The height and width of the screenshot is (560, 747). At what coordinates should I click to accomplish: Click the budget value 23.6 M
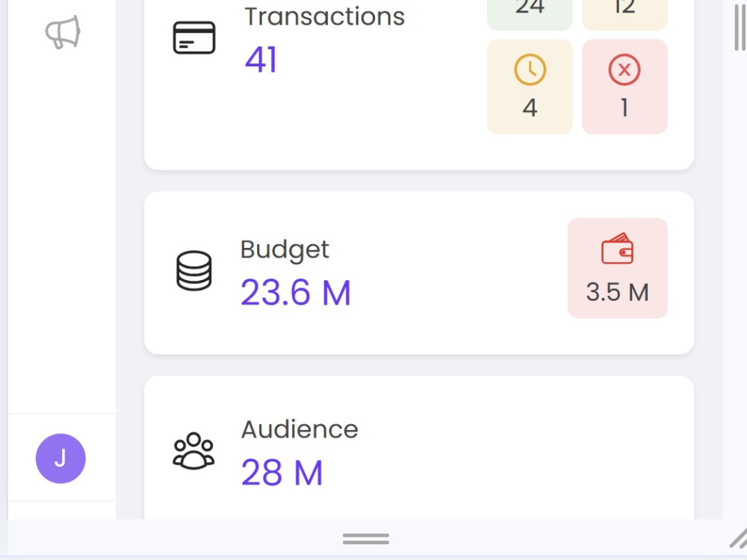coord(296,293)
